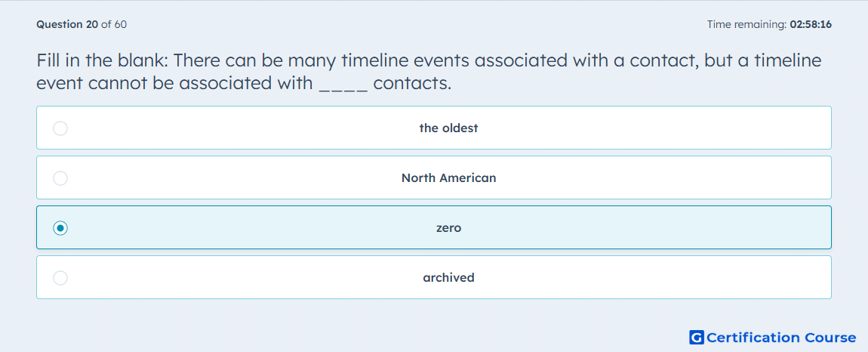Click the 02:58:16 countdown timer value
This screenshot has height=352, width=868.
(x=811, y=24)
